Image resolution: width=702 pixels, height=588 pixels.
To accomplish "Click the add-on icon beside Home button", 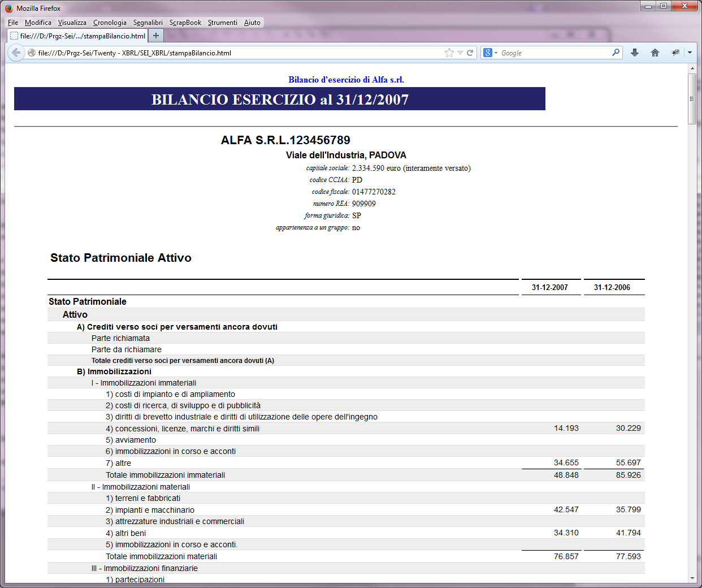I will click(675, 53).
